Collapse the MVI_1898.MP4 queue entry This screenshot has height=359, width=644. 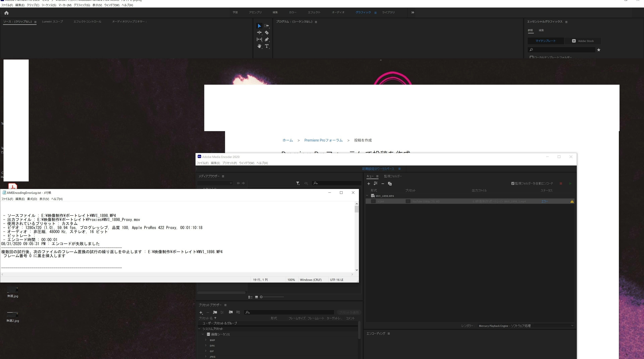[x=367, y=196]
